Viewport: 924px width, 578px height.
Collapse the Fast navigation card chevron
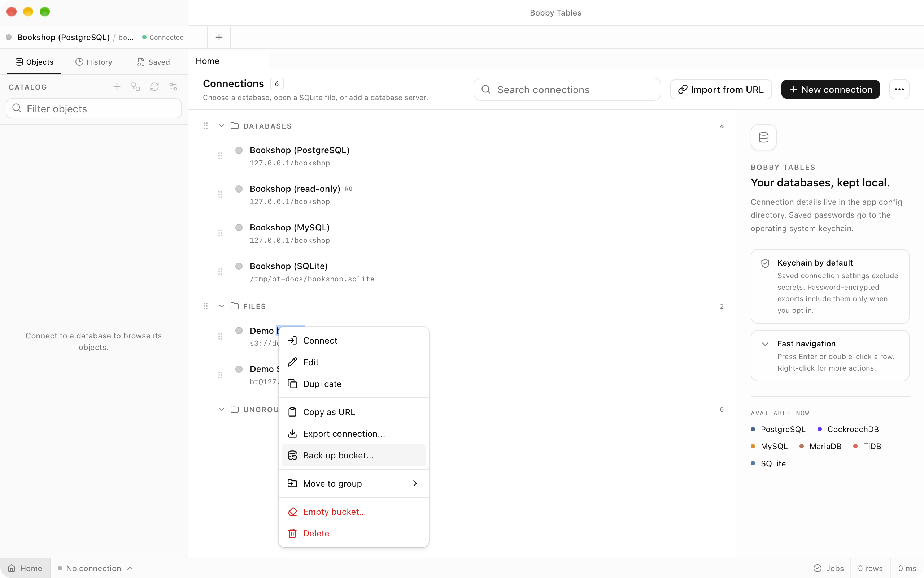765,344
